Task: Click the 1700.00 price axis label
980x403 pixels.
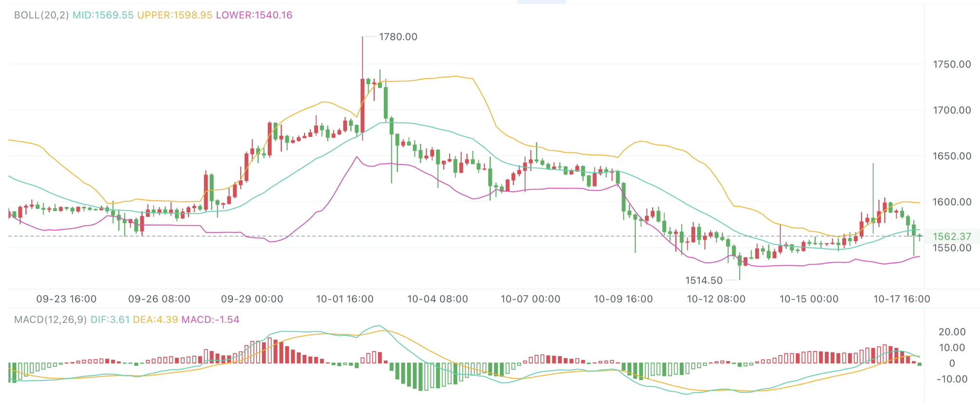Action: click(x=952, y=110)
